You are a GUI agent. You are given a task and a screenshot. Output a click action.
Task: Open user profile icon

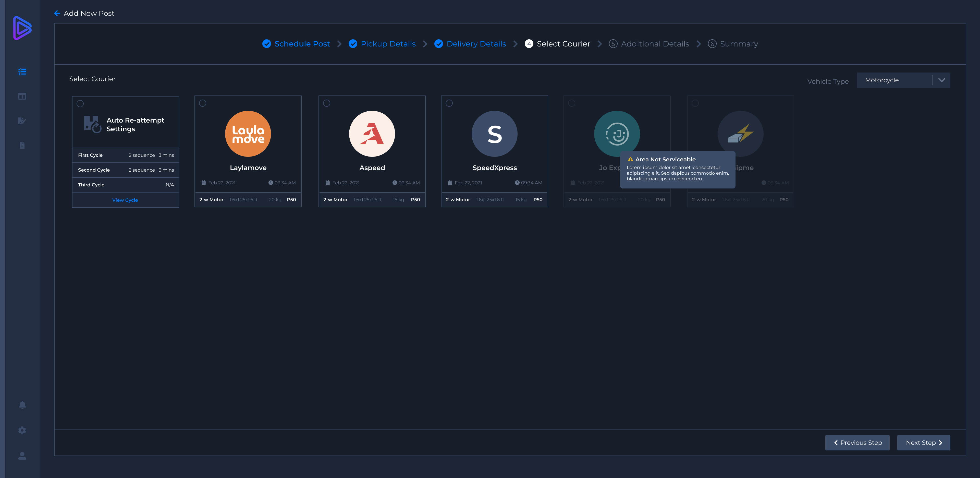point(22,456)
